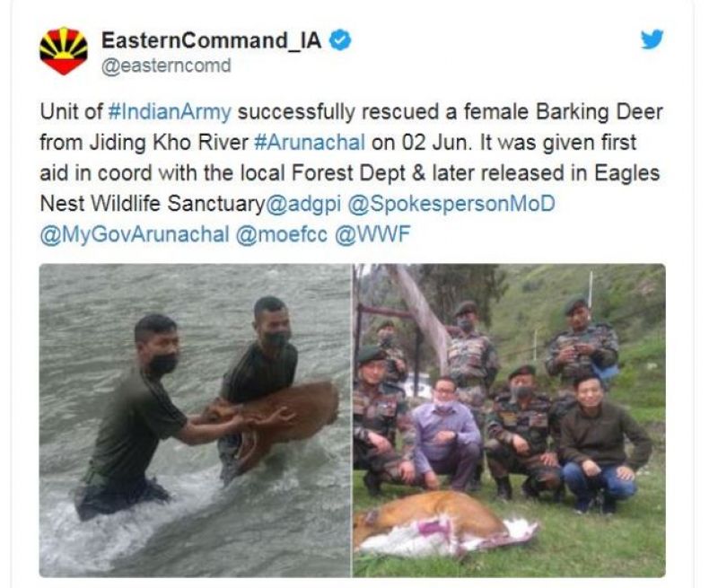Visit the @WWF mention
Screen dimensions: 718x588
tap(372, 234)
